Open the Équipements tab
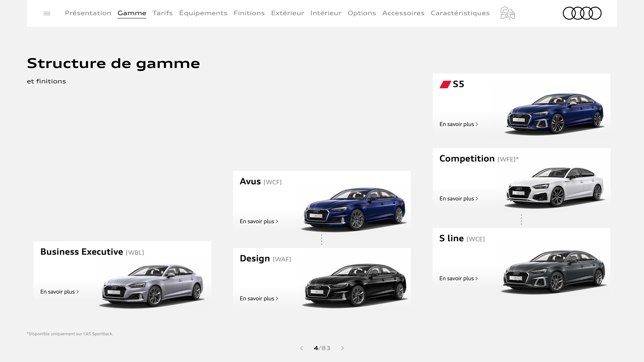 pyautogui.click(x=203, y=13)
